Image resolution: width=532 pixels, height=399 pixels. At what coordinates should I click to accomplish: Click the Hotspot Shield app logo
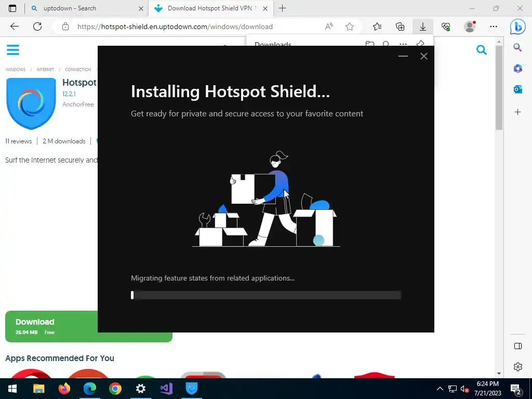(x=31, y=103)
